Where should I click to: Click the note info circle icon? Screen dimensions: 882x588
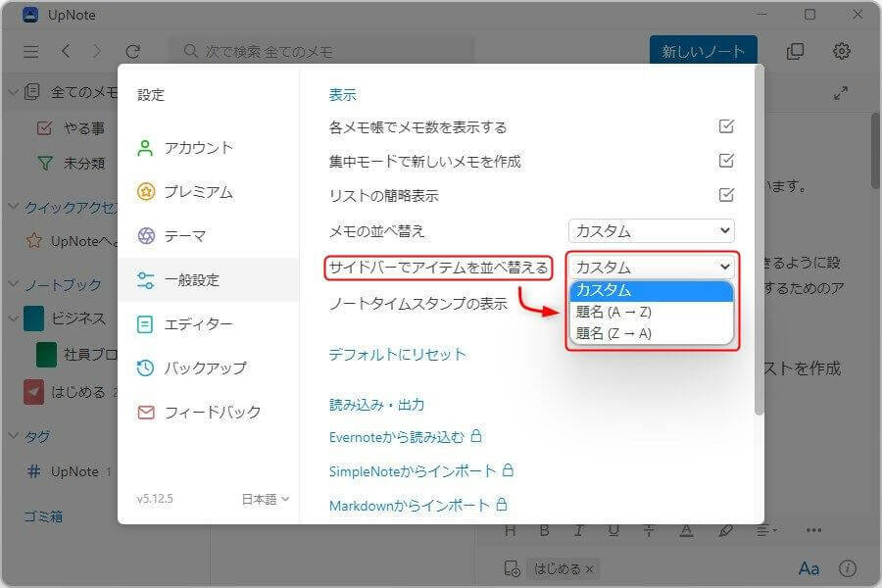(x=848, y=568)
